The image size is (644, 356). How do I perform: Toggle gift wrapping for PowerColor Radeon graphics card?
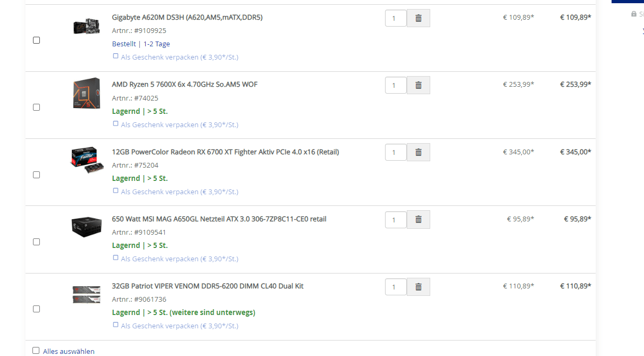pyautogui.click(x=115, y=190)
